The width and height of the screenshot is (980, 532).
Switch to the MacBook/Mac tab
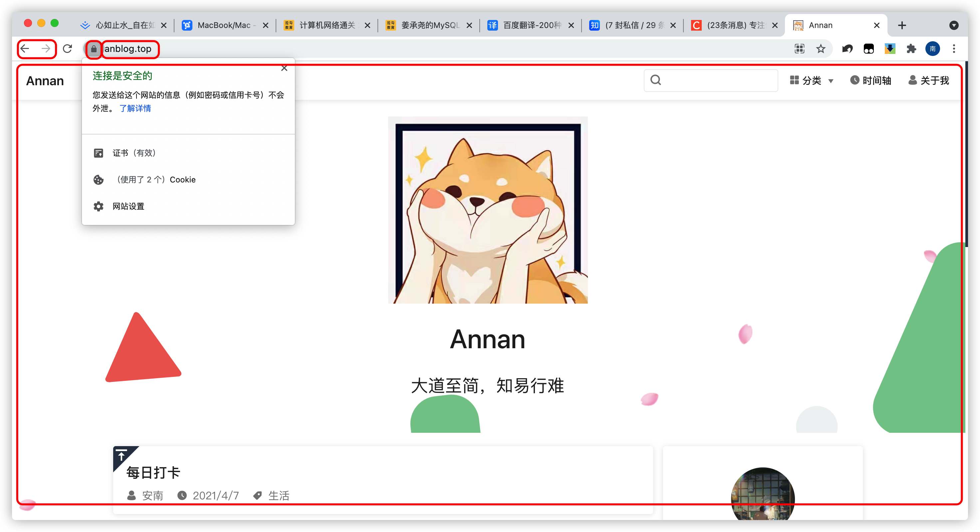pyautogui.click(x=224, y=26)
